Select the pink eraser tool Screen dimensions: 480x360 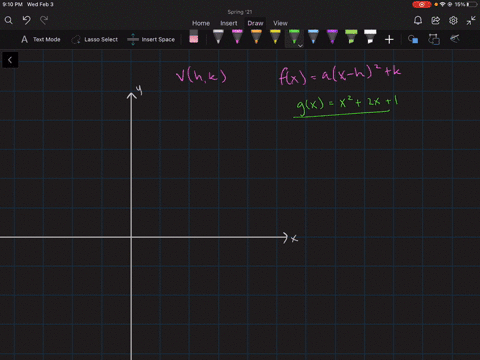coord(194,37)
